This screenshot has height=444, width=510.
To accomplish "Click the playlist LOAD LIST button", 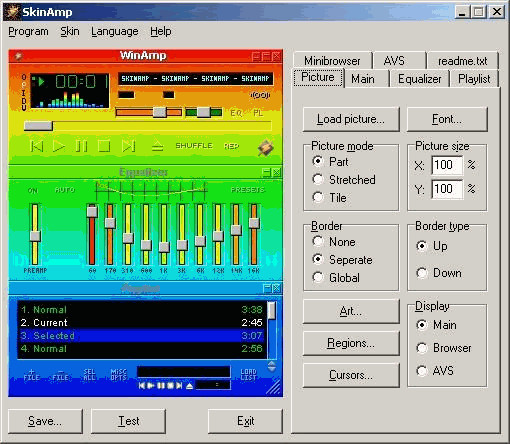I will pyautogui.click(x=249, y=375).
